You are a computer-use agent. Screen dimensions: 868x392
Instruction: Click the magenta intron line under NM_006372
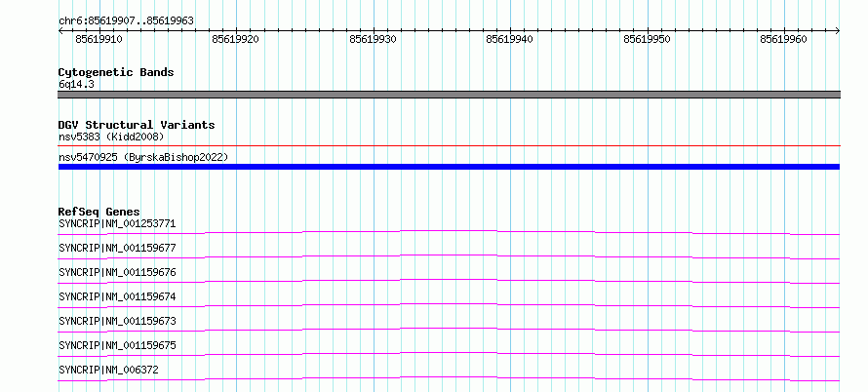tap(449, 377)
